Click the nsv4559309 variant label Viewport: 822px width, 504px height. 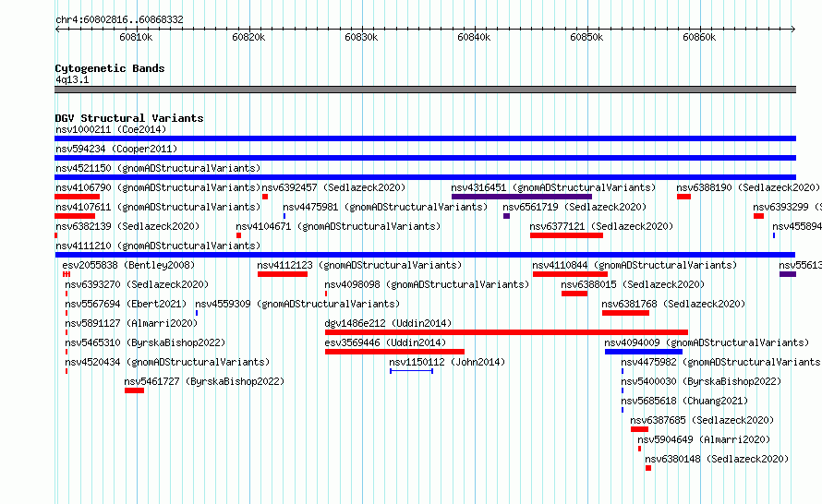click(x=297, y=304)
